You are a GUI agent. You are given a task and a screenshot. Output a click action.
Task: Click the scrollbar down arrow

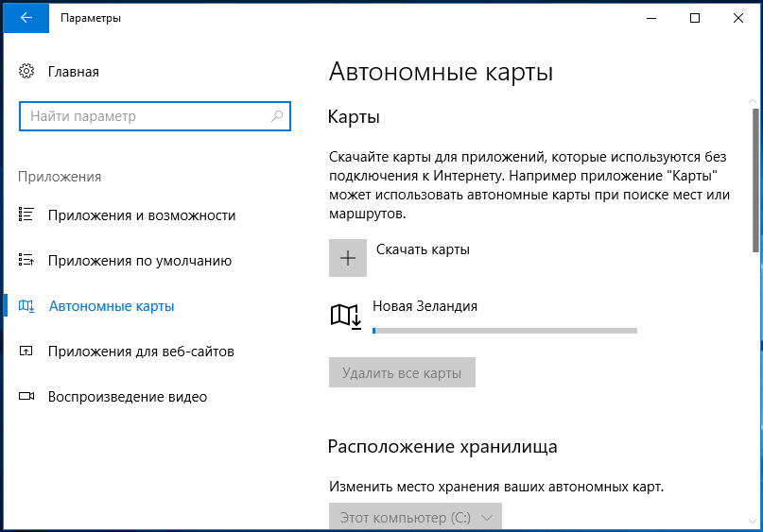pos(753,521)
